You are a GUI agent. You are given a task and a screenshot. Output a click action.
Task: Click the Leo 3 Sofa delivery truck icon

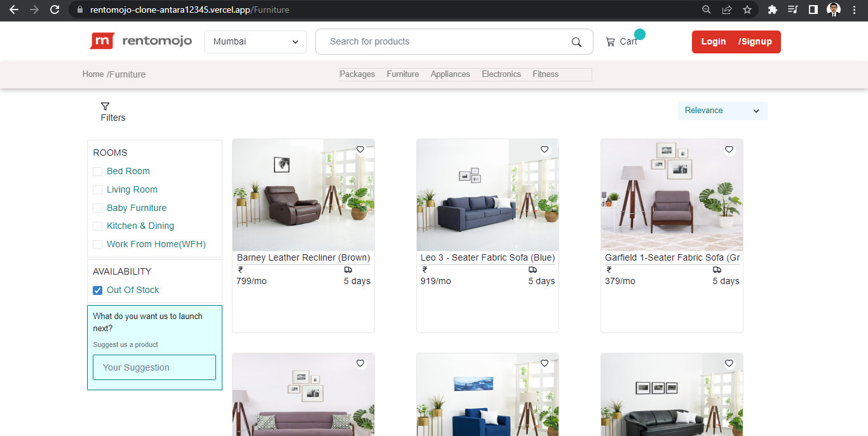[x=532, y=270]
